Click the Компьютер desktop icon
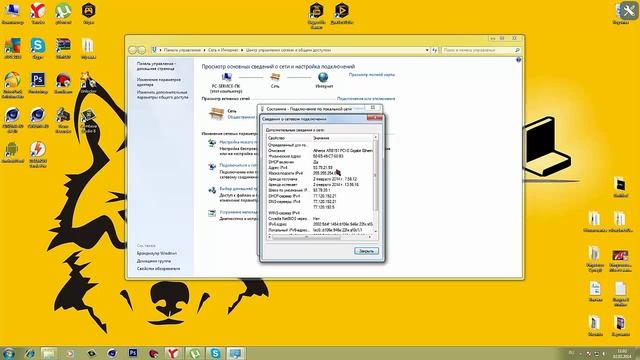The image size is (640, 360). coord(12,13)
